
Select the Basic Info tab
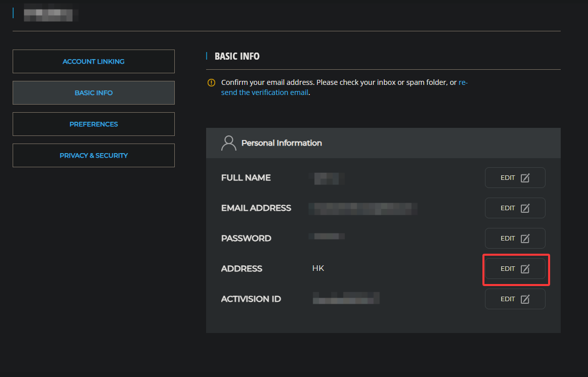coord(93,93)
